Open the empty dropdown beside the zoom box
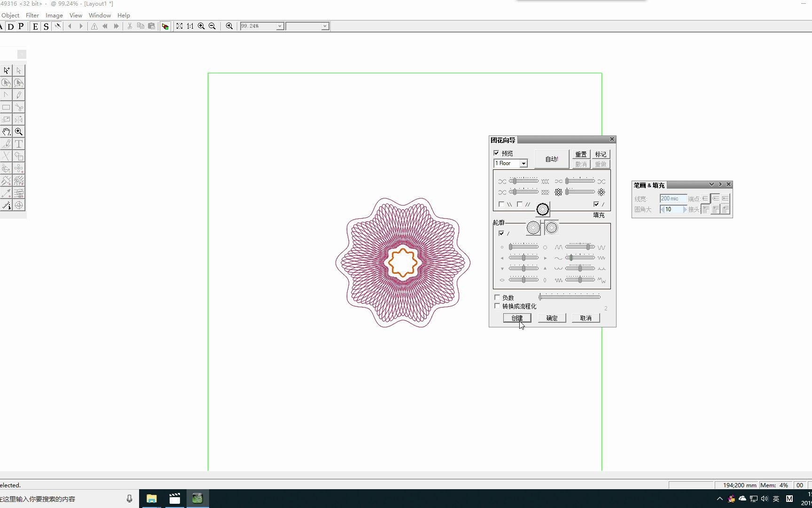812x508 pixels. pyautogui.click(x=325, y=26)
